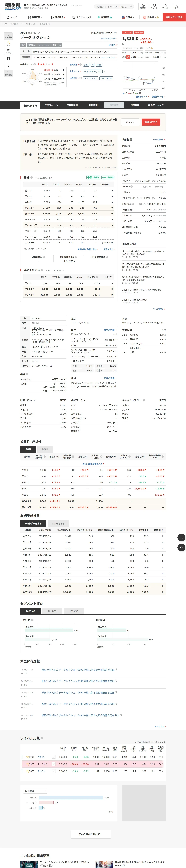Open the チャート icon in header
Viewport: 186px width, 868px height.
[x=154, y=6]
